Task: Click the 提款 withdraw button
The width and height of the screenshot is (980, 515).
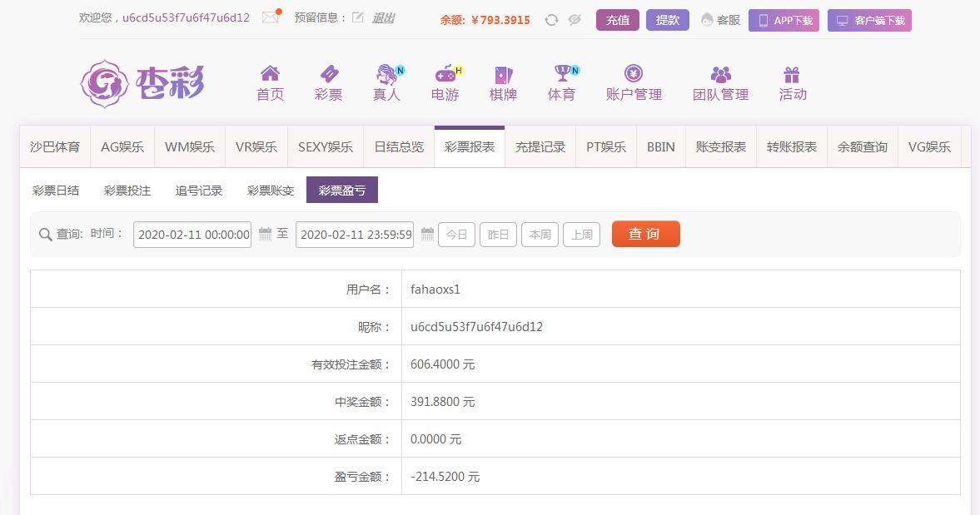Action: click(668, 20)
